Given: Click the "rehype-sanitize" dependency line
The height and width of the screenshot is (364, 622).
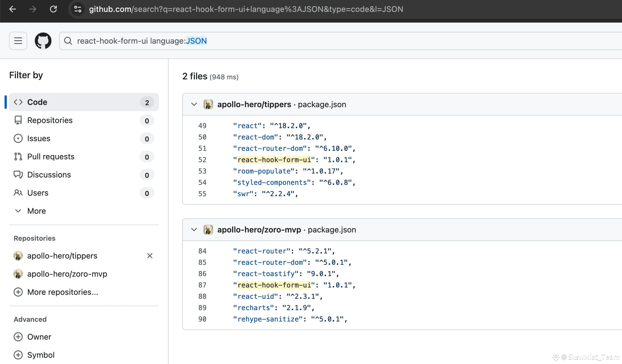Looking at the screenshot, I should click(290, 319).
